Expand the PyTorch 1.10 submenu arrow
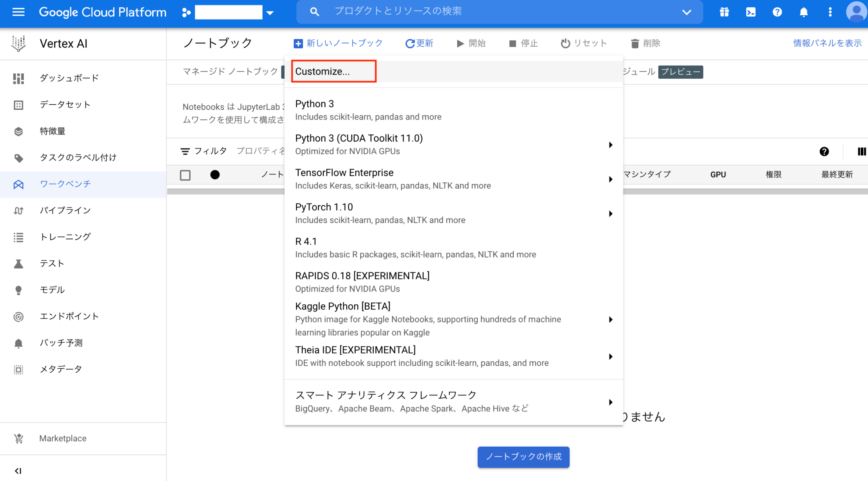This screenshot has height=481, width=868. click(x=610, y=214)
